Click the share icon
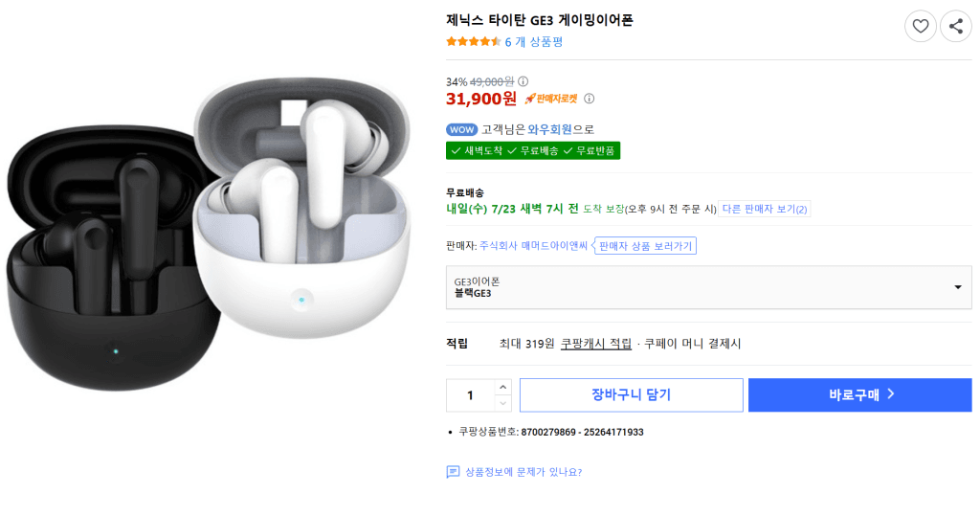The height and width of the screenshot is (516, 980). 956,26
